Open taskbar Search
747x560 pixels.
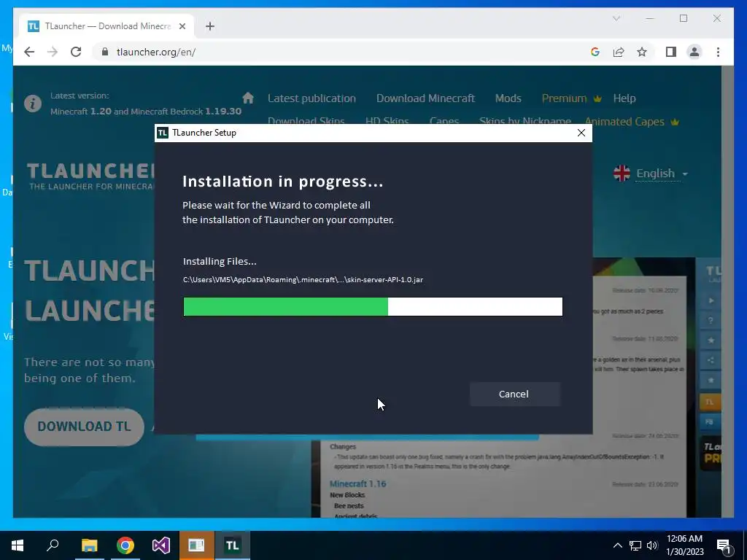pyautogui.click(x=53, y=545)
